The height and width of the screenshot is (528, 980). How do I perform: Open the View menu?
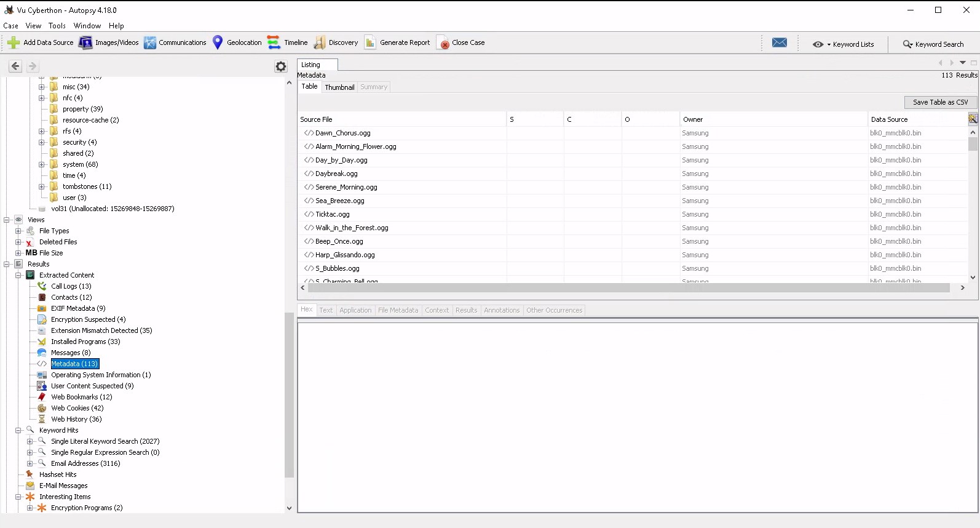click(33, 26)
